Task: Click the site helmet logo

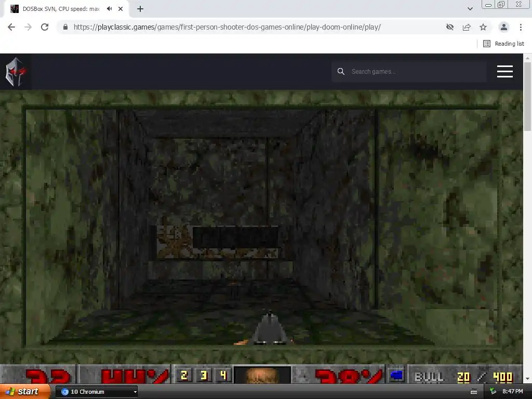Action: 15,72
